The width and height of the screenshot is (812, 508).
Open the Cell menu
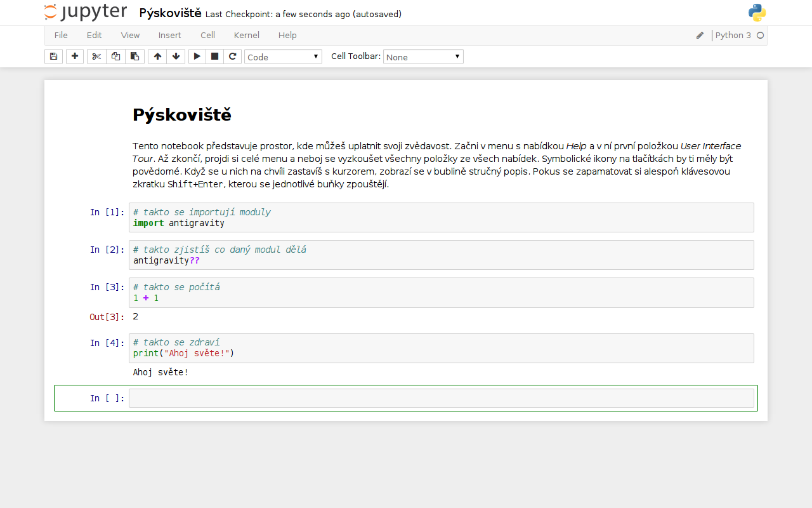(207, 36)
